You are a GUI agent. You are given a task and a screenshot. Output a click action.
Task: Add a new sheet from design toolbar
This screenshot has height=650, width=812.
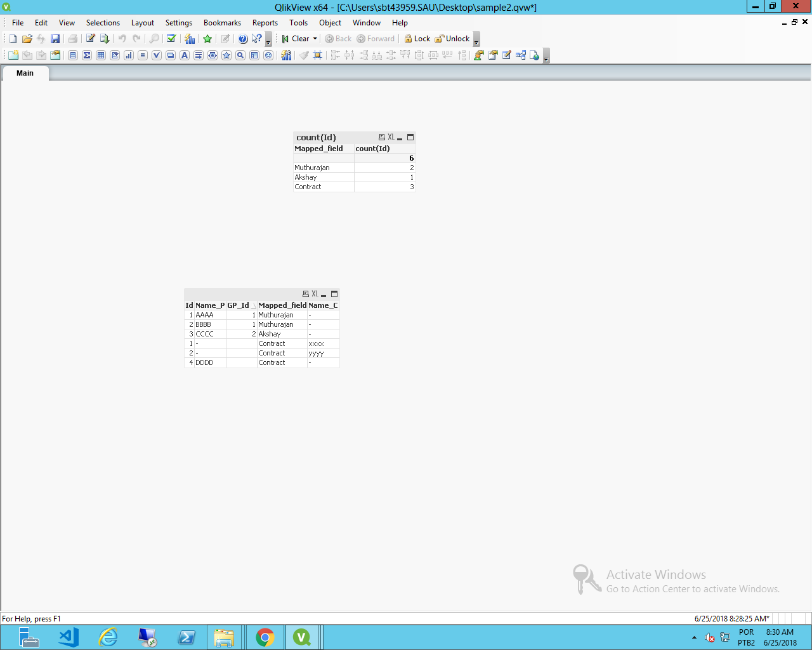pyautogui.click(x=13, y=55)
